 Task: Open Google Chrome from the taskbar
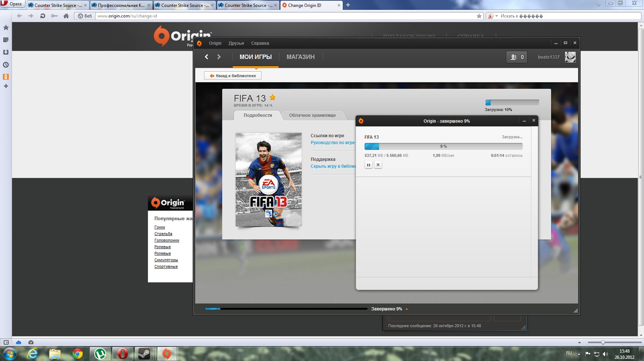[78, 353]
